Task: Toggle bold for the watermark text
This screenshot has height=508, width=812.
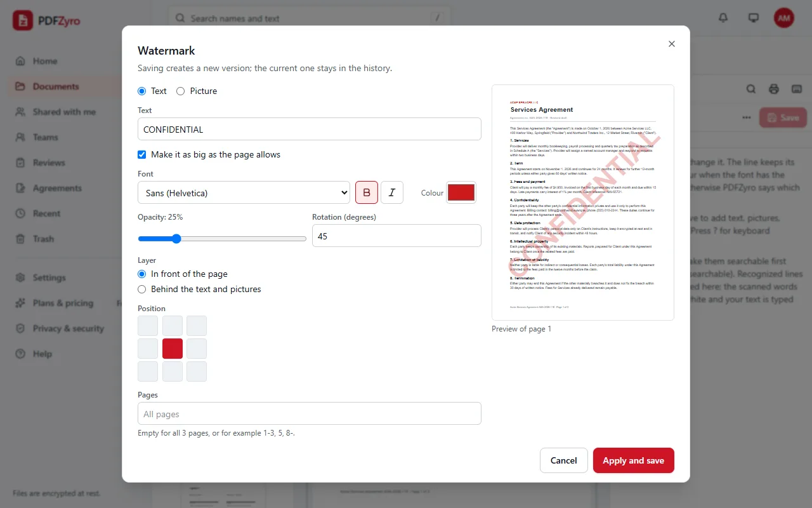Action: [367, 192]
